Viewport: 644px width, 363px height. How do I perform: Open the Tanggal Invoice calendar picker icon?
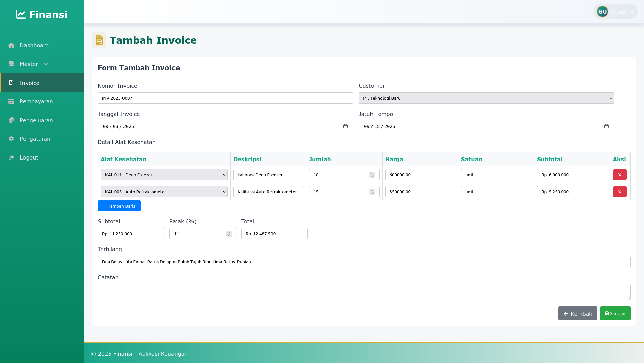(x=345, y=126)
